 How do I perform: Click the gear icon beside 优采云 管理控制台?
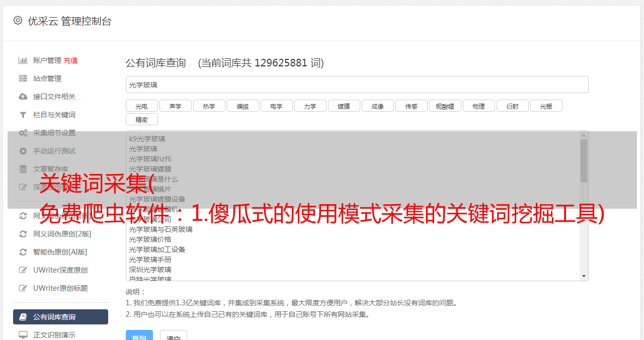(18, 21)
